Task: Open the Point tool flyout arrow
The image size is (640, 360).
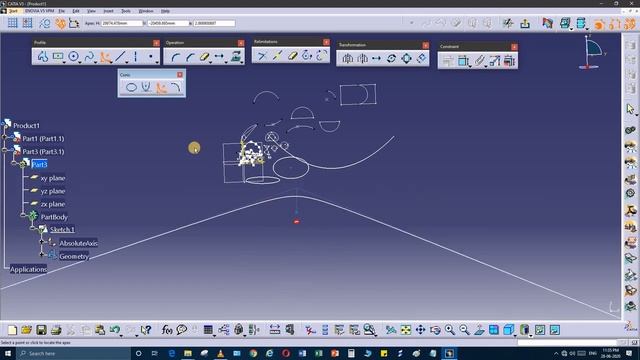Action: click(157, 62)
